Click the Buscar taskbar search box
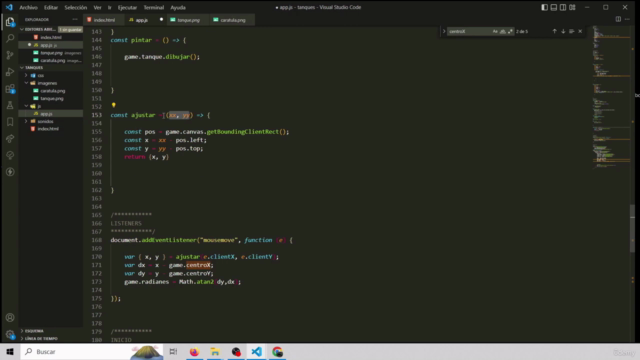 click(x=92, y=352)
